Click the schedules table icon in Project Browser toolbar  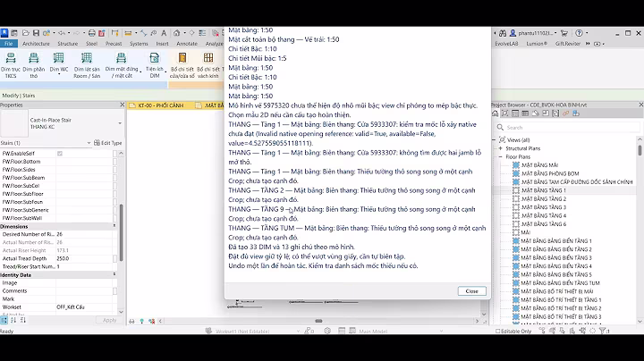tap(525, 113)
